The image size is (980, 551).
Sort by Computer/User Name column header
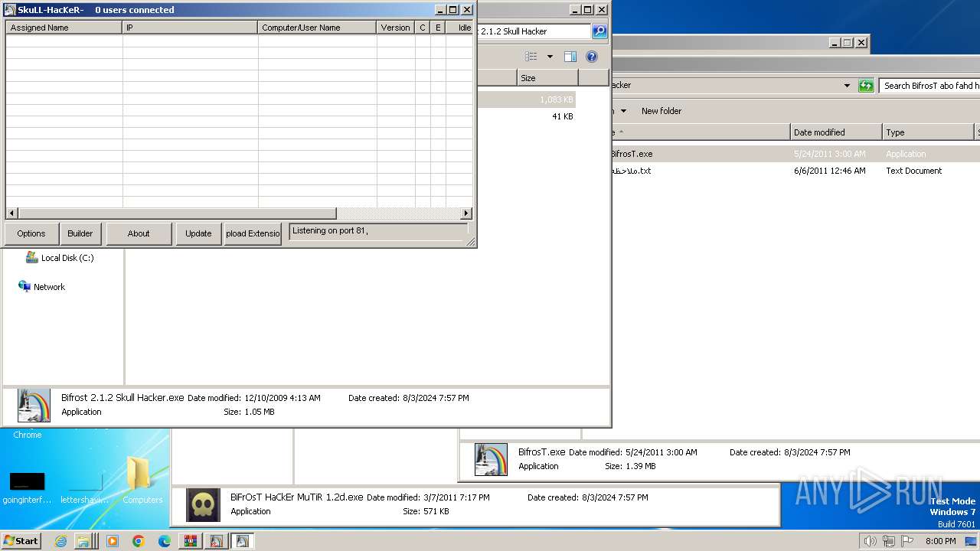pos(317,28)
